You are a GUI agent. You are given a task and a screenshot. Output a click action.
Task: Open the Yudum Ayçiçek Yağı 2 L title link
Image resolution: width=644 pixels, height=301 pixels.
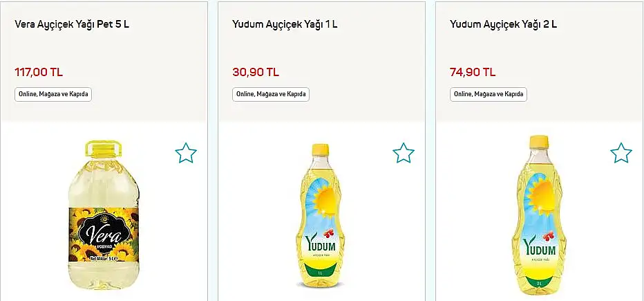click(x=504, y=24)
